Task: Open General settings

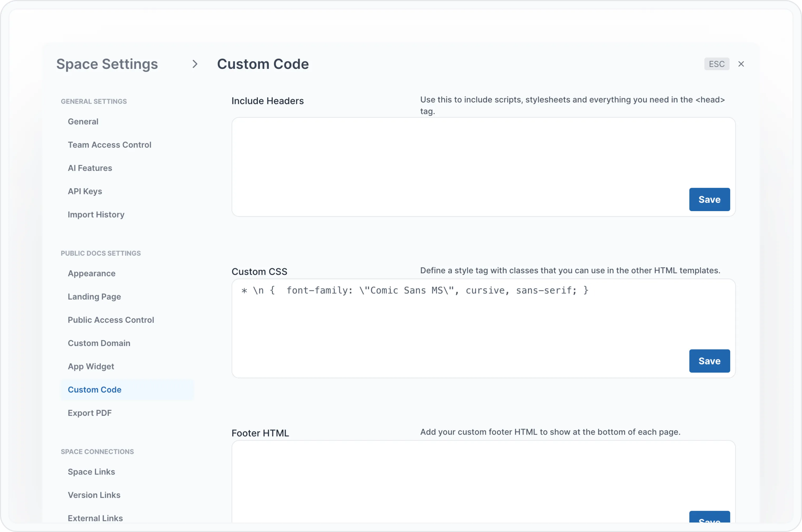Action: tap(83, 121)
